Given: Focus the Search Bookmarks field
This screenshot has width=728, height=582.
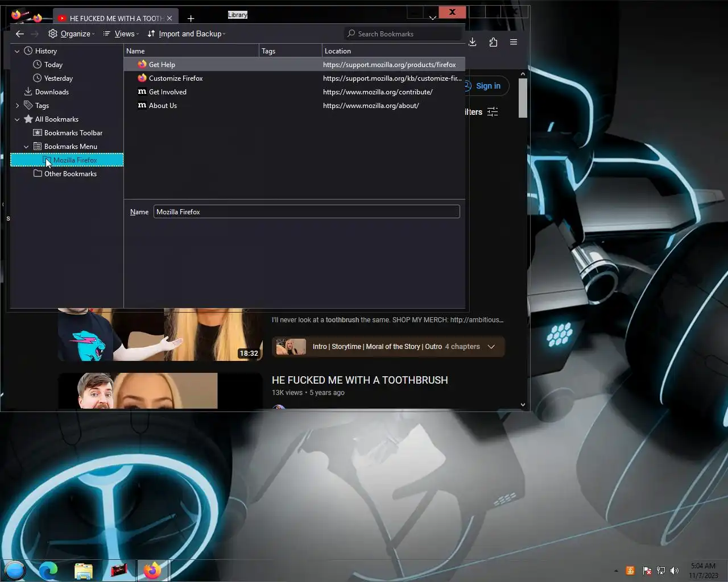Looking at the screenshot, I should click(x=403, y=34).
